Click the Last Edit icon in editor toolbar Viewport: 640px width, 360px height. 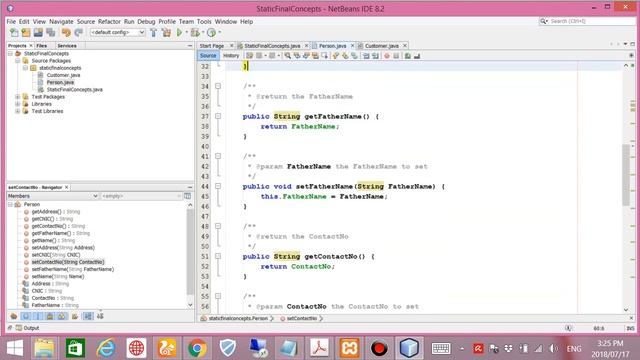click(x=249, y=56)
